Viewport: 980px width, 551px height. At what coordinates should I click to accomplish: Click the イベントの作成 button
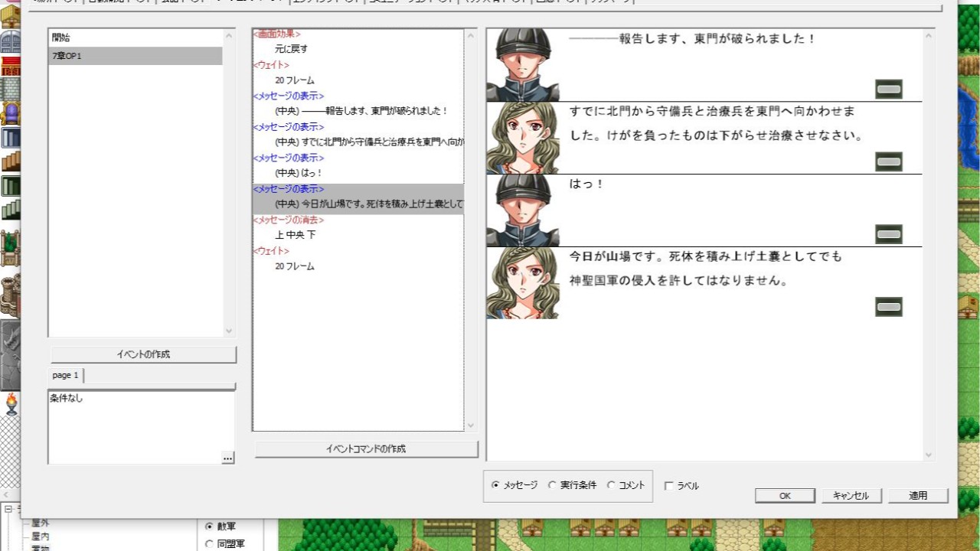click(142, 354)
